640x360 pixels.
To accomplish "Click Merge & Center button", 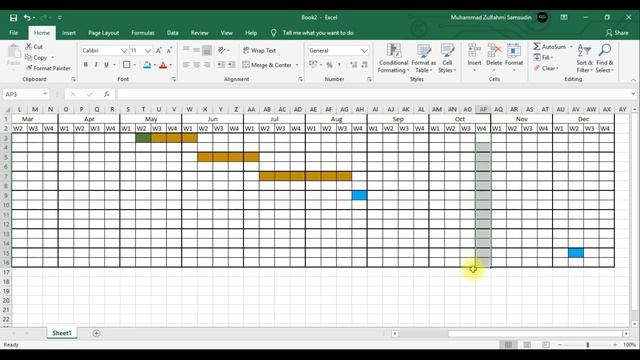I will pyautogui.click(x=267, y=64).
